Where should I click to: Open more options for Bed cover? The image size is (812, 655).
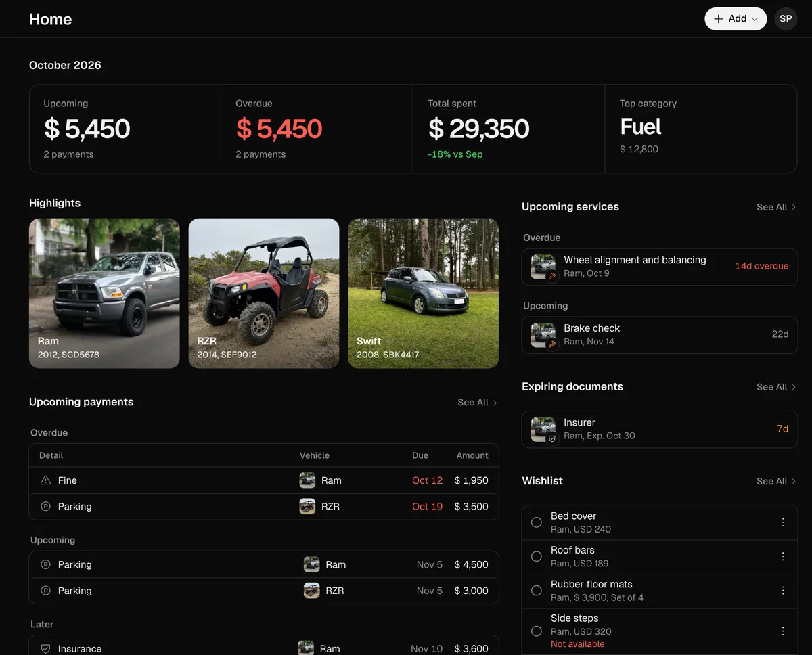[783, 522]
